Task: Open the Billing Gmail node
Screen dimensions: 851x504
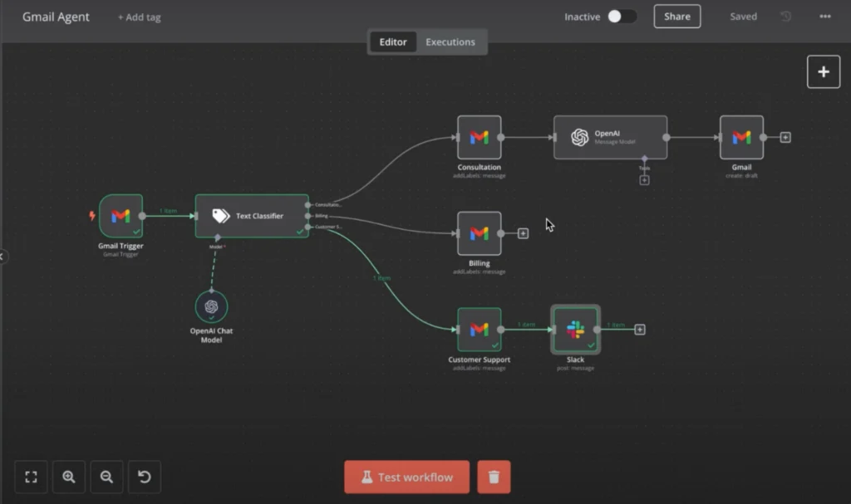Action: click(x=479, y=233)
